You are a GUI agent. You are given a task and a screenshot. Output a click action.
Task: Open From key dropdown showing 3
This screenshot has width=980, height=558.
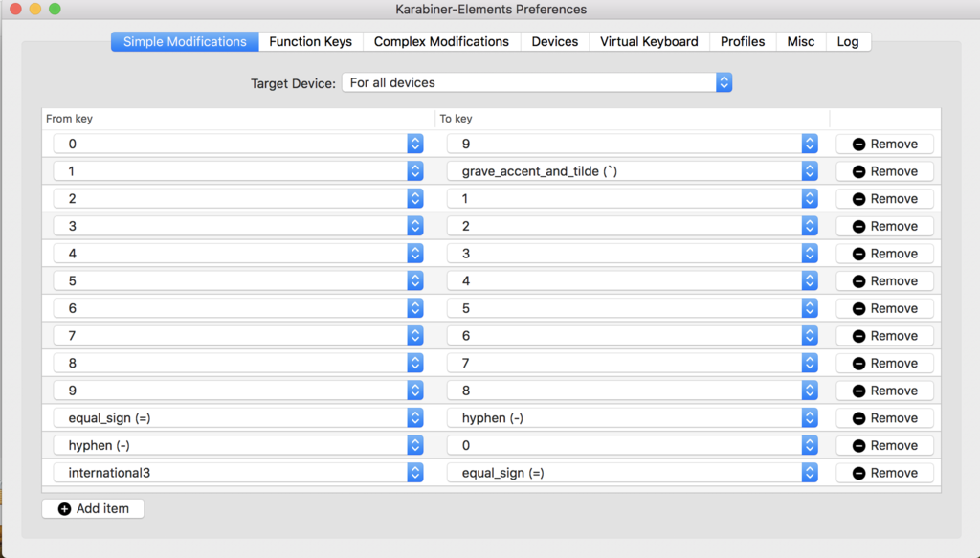pos(238,226)
